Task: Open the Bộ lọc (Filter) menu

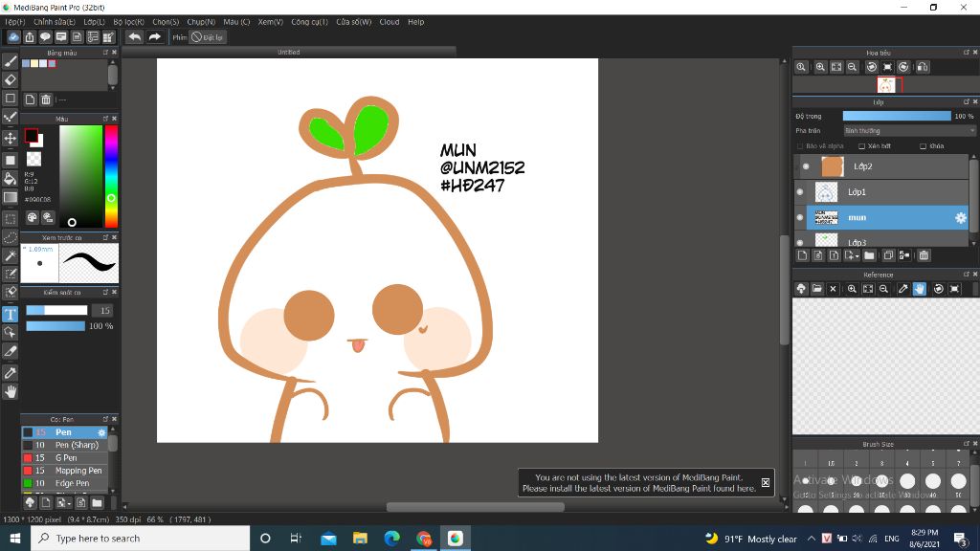Action: pos(129,22)
